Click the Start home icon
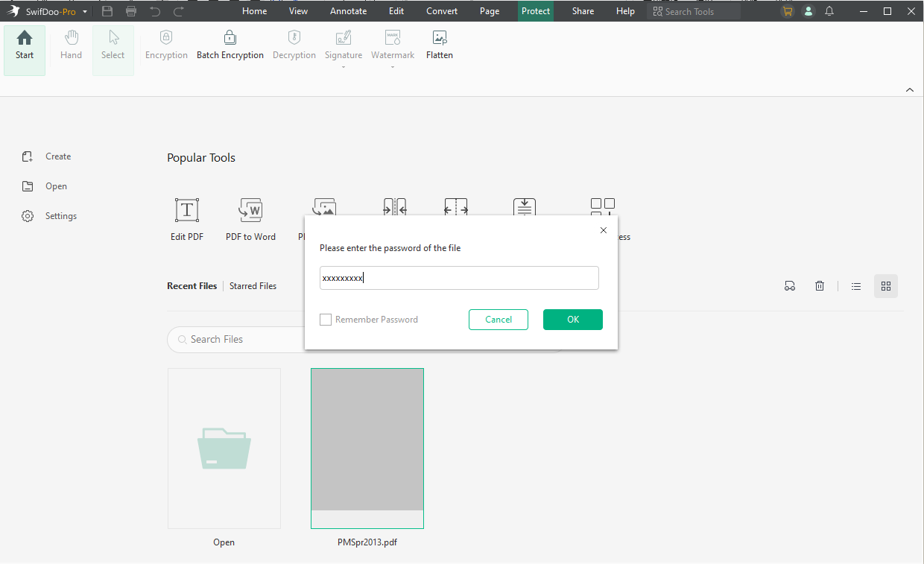 [x=25, y=38]
